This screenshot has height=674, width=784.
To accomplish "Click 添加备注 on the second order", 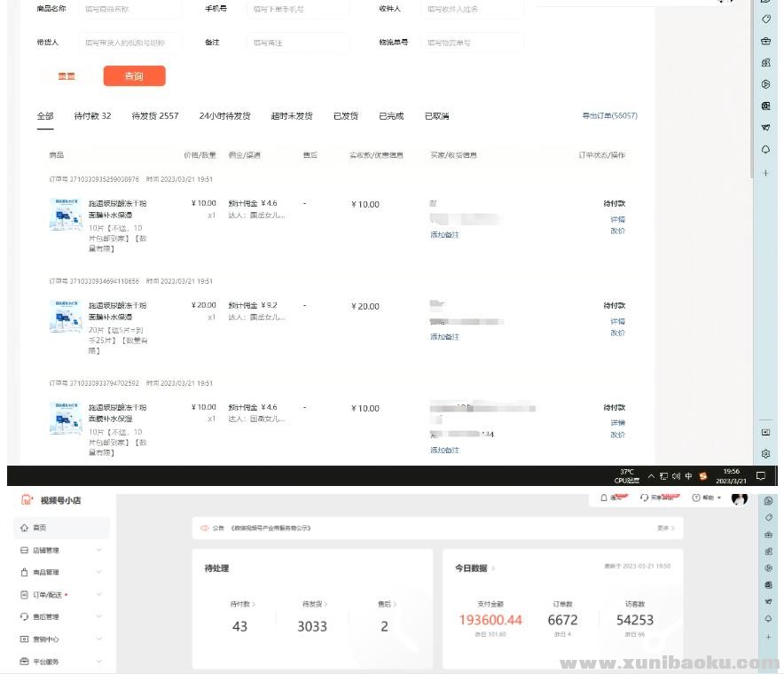I will click(444, 337).
